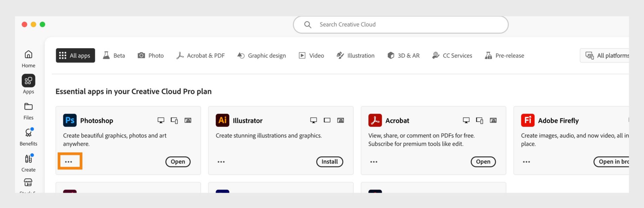The width and height of the screenshot is (644, 208).
Task: Open Acrobat's three-dot more options menu
Action: tap(374, 162)
